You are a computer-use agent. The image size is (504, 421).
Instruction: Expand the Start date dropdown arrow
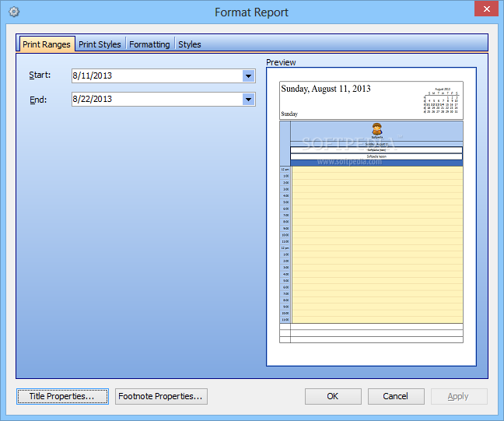248,76
